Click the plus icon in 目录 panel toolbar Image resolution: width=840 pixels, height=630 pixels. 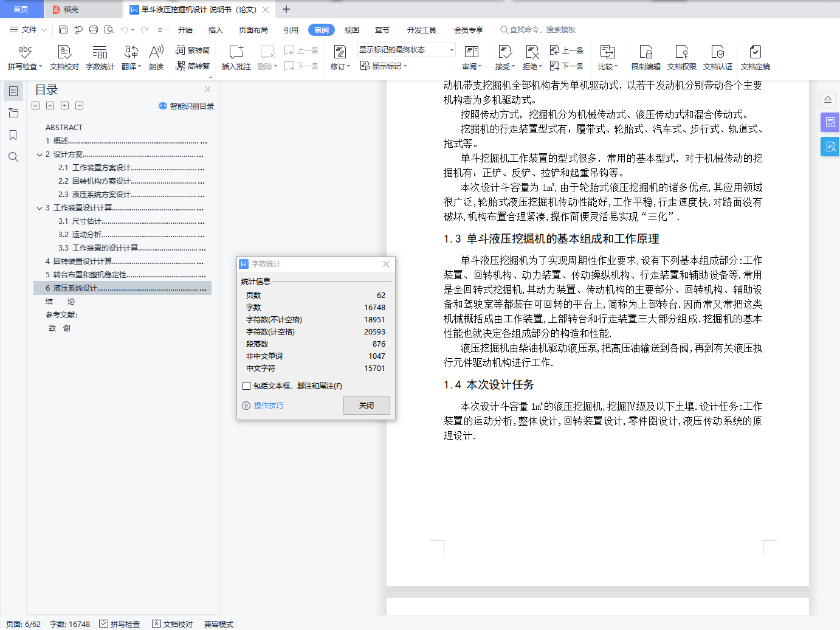tap(65, 106)
